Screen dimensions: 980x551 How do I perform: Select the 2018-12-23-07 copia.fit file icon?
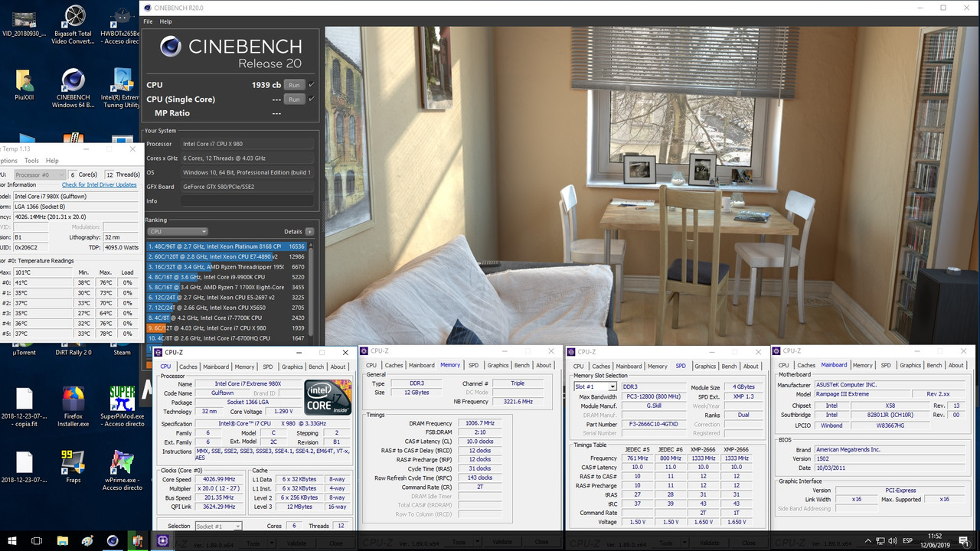point(24,407)
